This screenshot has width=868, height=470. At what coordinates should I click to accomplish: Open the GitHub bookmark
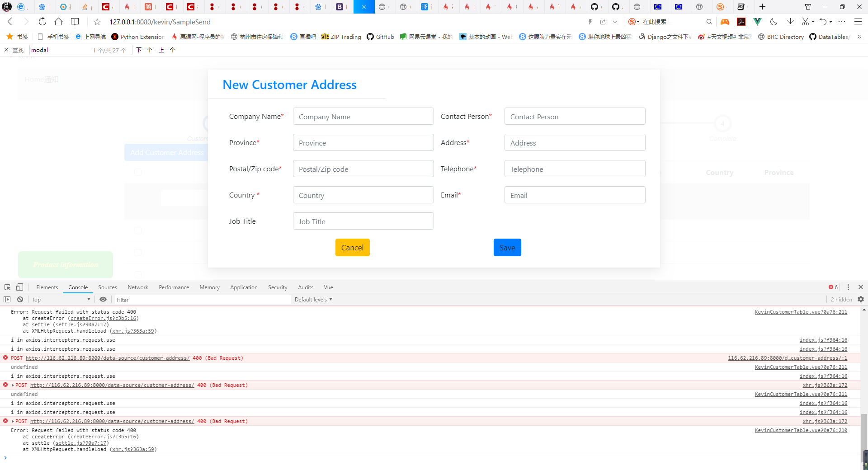pyautogui.click(x=380, y=37)
